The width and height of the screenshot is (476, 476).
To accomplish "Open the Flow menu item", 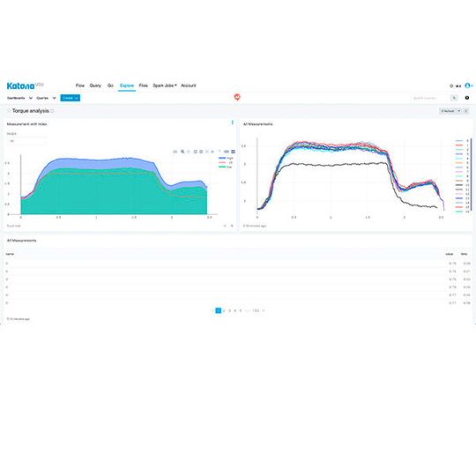I will 80,86.
